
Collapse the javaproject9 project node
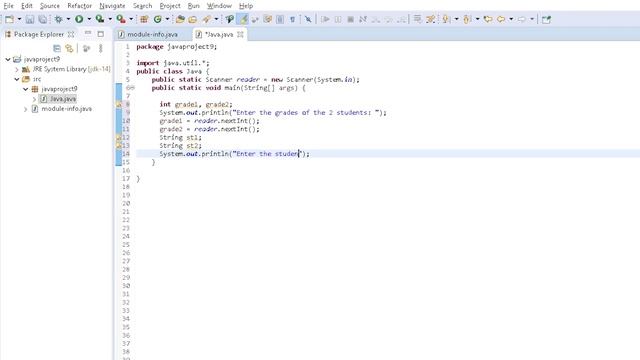coord(8,59)
